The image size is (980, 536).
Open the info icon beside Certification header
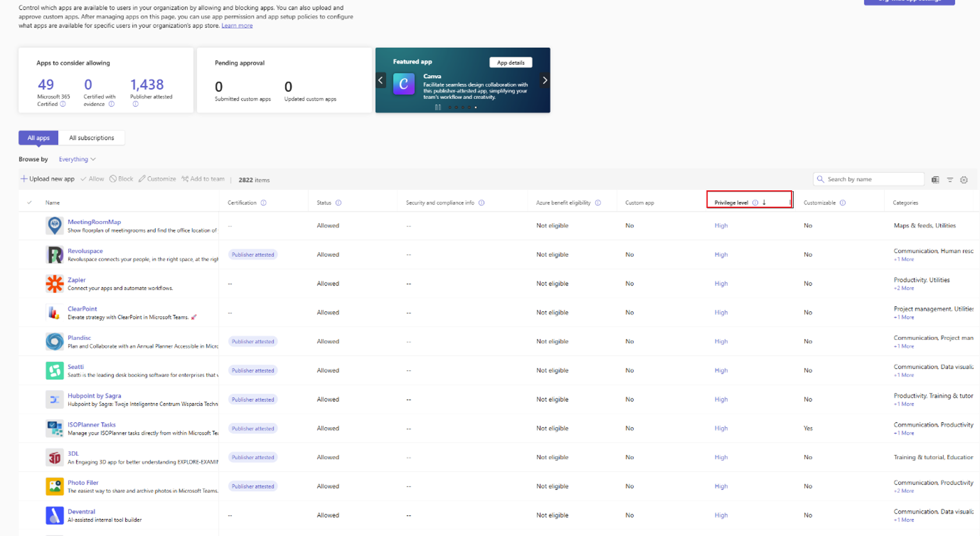point(264,202)
